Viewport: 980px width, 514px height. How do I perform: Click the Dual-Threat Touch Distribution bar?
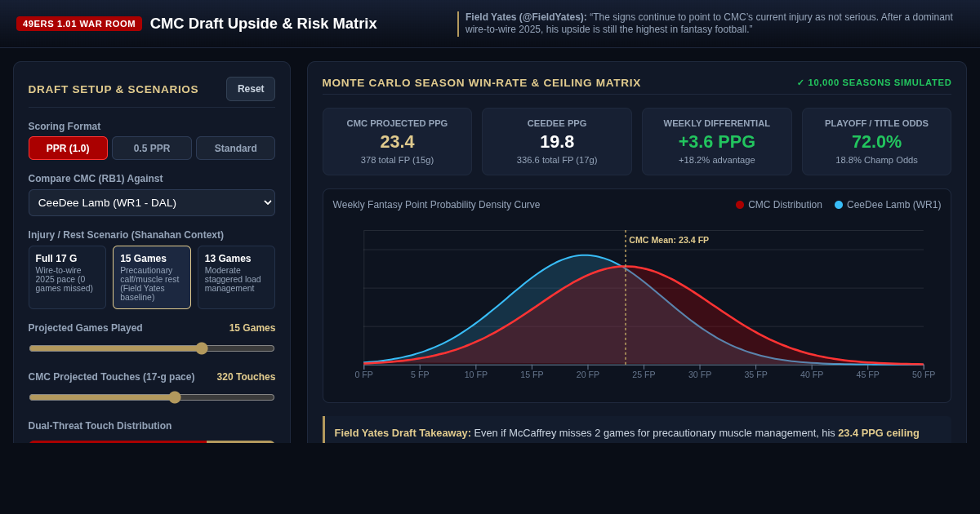[x=152, y=441]
